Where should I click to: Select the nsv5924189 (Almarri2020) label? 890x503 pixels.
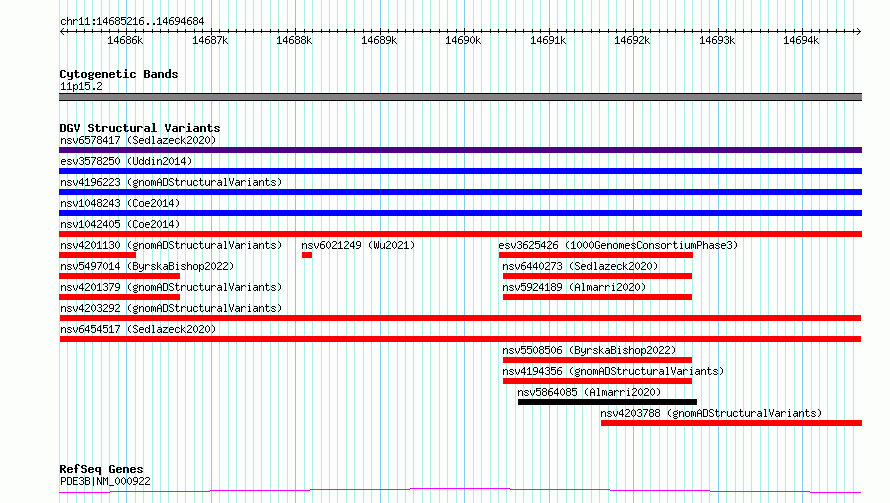574,287
